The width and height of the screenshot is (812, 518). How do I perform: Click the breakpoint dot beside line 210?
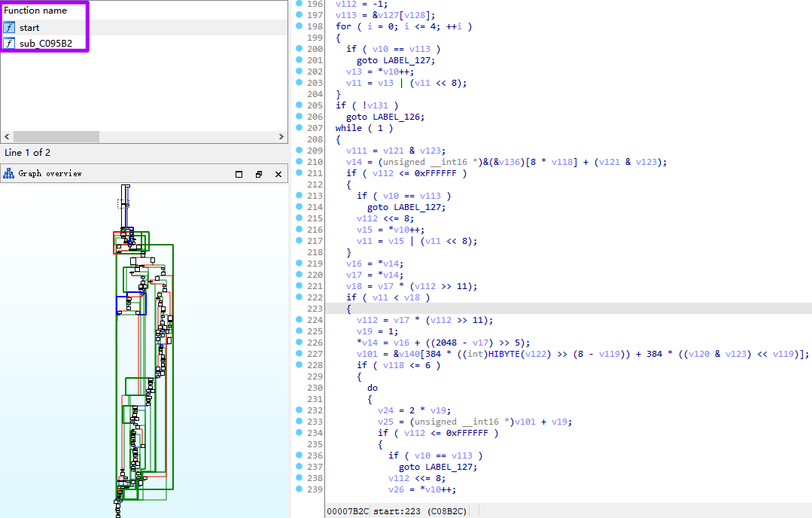point(300,161)
